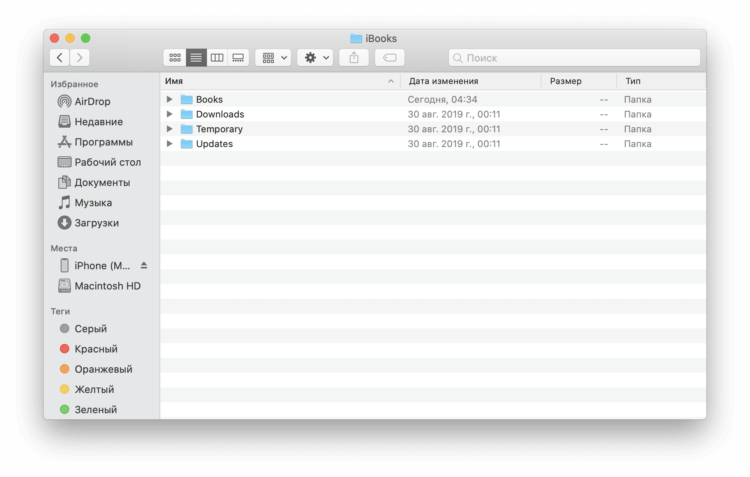The image size is (750, 477).
Task: Click the green full-screen button
Action: click(x=85, y=38)
